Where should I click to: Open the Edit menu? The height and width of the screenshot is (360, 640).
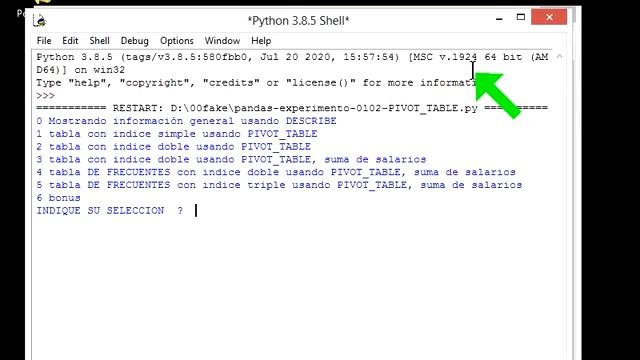pos(70,41)
